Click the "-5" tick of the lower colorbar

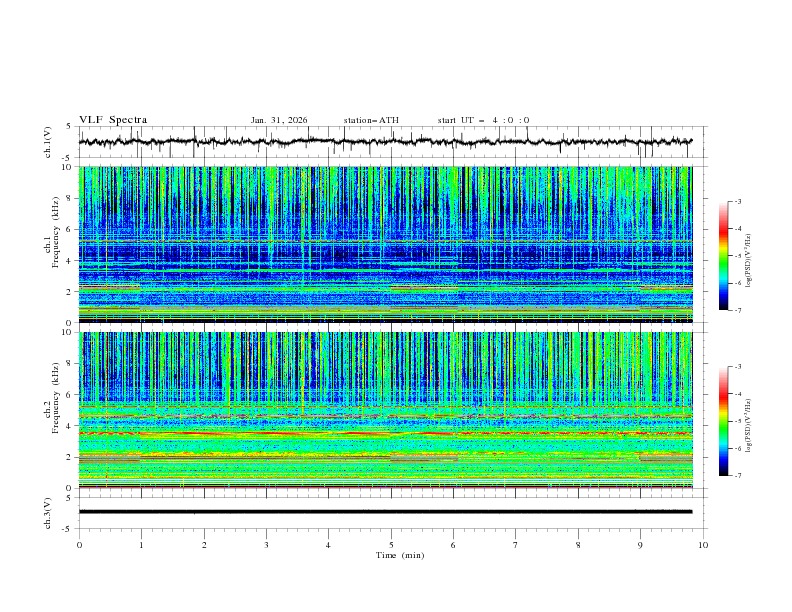tap(737, 421)
